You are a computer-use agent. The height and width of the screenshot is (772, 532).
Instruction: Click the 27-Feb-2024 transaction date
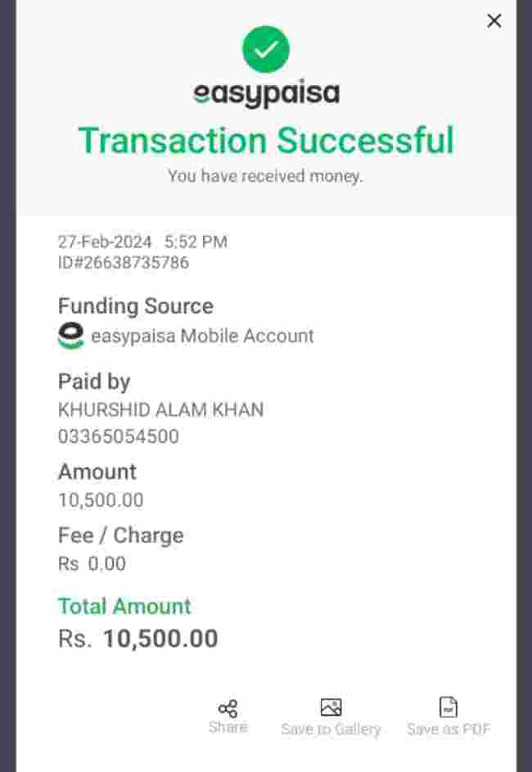105,242
